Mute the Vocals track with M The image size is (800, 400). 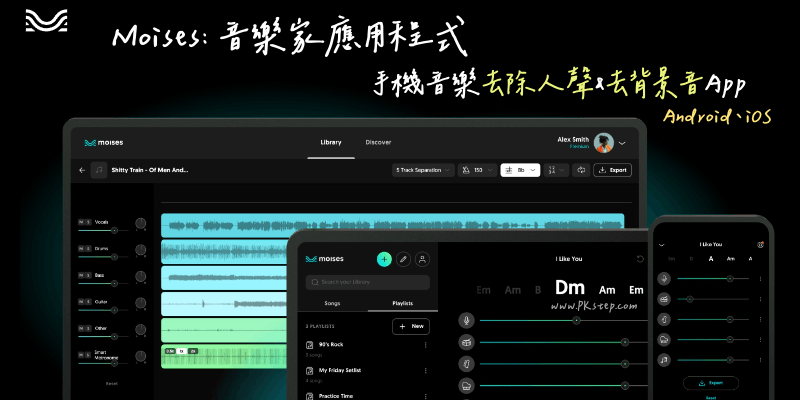[81, 222]
